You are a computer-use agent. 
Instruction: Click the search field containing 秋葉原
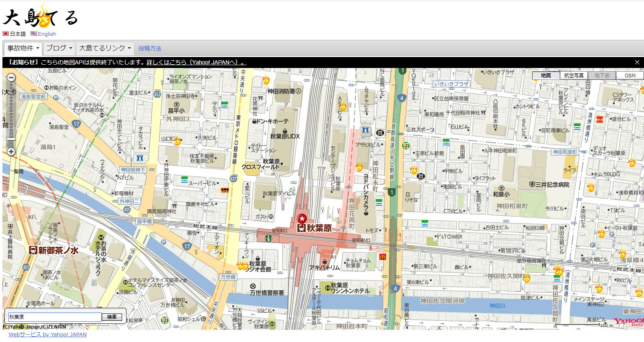(x=55, y=317)
